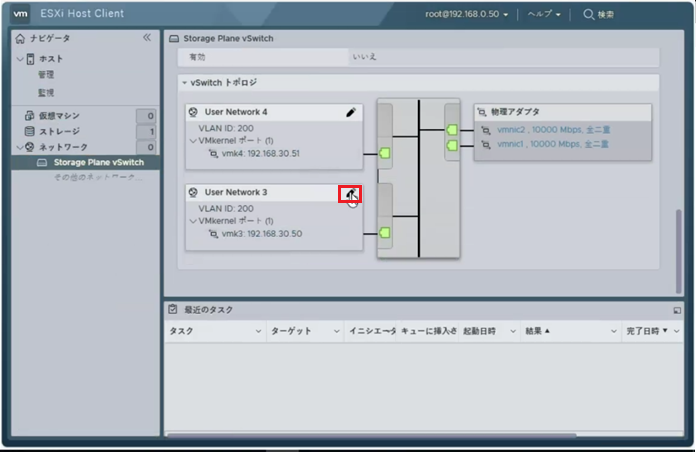
Task: Open 仮想マシン in the navigator
Action: [x=59, y=116]
